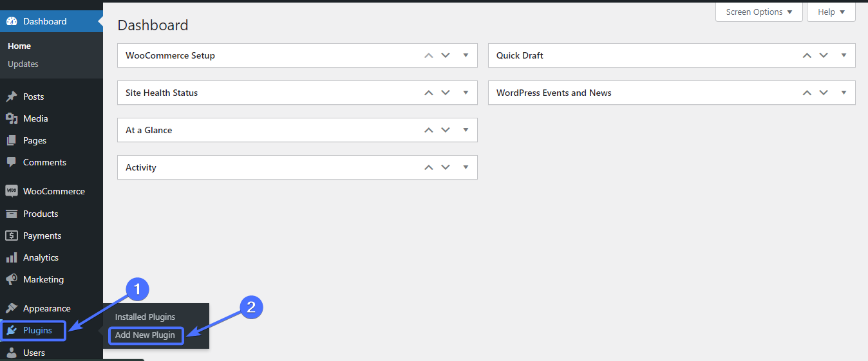Open the Payments menu item
This screenshot has width=868, height=361.
(52, 236)
